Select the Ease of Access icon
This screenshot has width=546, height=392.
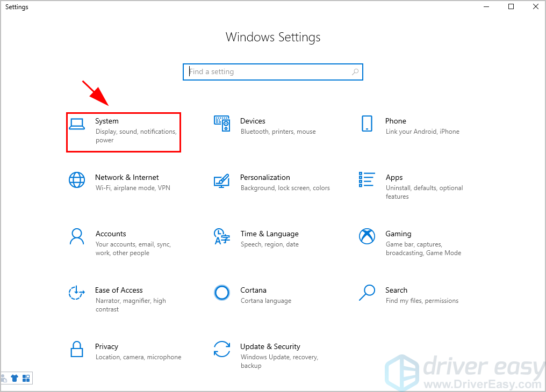77,293
